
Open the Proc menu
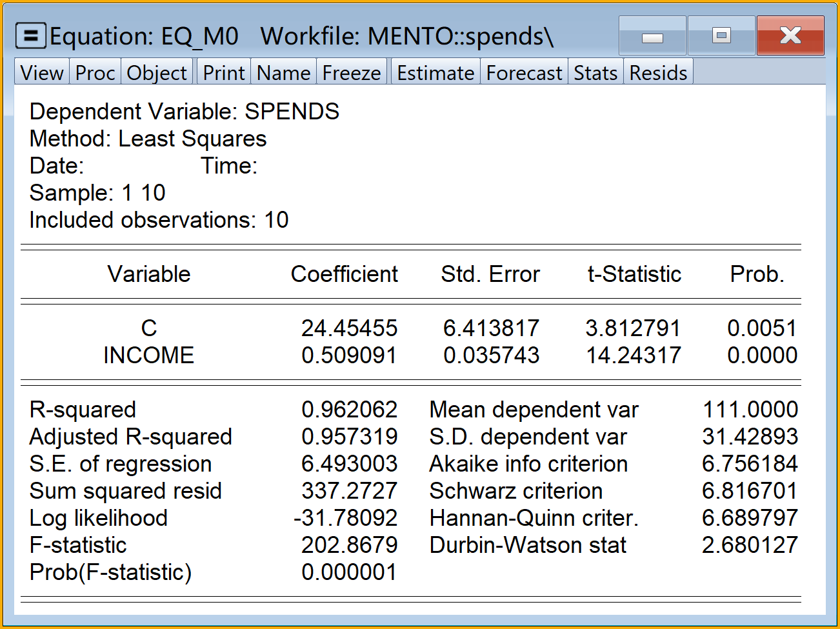95,73
